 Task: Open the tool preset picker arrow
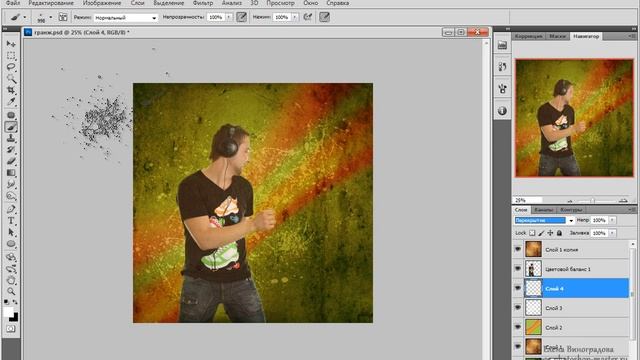tap(24, 17)
